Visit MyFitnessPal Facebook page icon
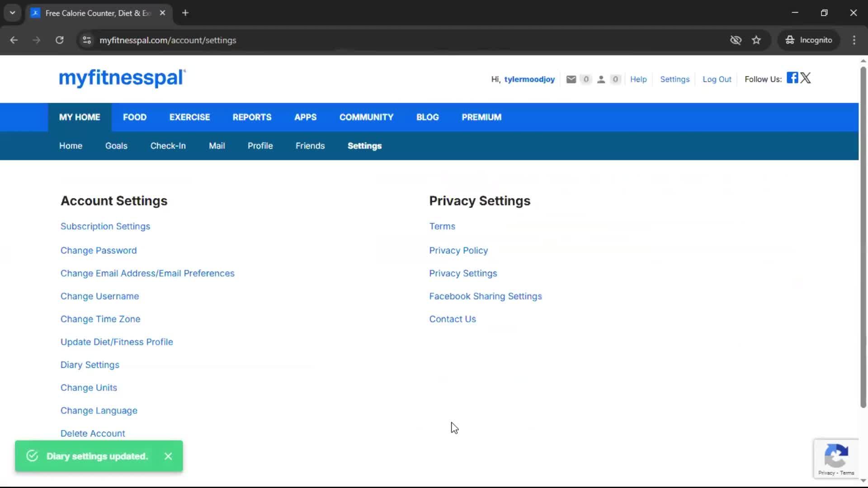Screen dimensions: 868x488 pyautogui.click(x=792, y=78)
